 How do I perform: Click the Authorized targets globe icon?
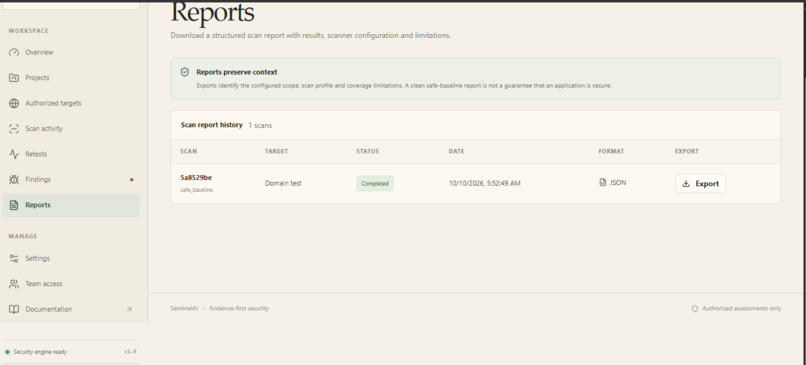coord(14,103)
